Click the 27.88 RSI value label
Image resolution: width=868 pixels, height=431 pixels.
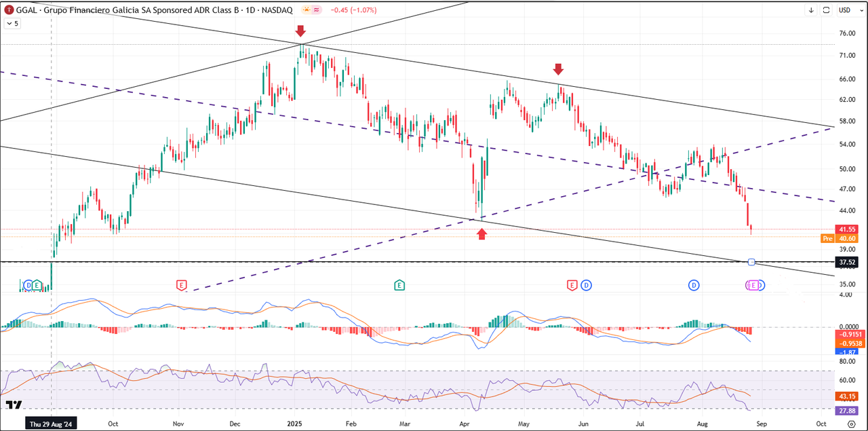[848, 410]
